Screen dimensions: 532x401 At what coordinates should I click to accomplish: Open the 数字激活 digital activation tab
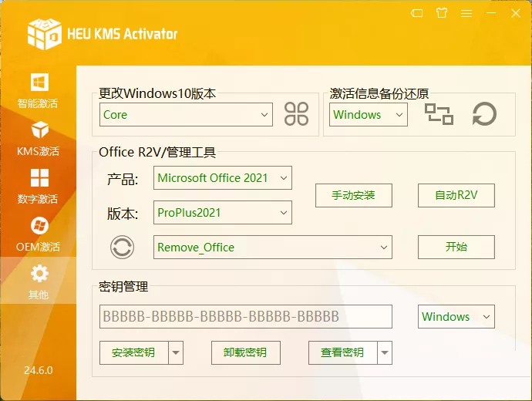click(38, 187)
